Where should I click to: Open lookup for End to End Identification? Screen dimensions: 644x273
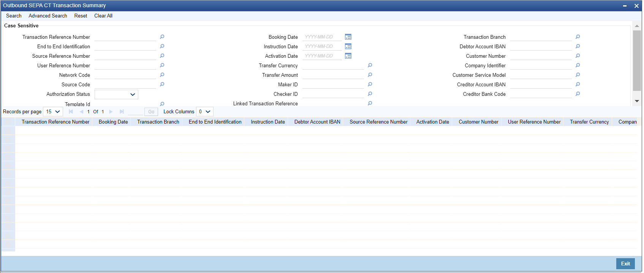[x=162, y=46]
